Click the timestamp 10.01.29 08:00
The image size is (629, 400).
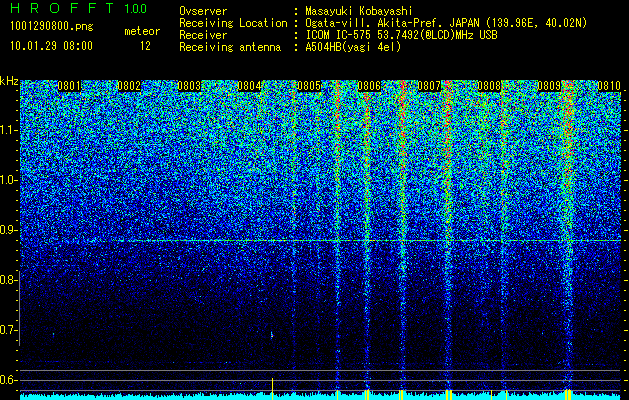[x=51, y=46]
